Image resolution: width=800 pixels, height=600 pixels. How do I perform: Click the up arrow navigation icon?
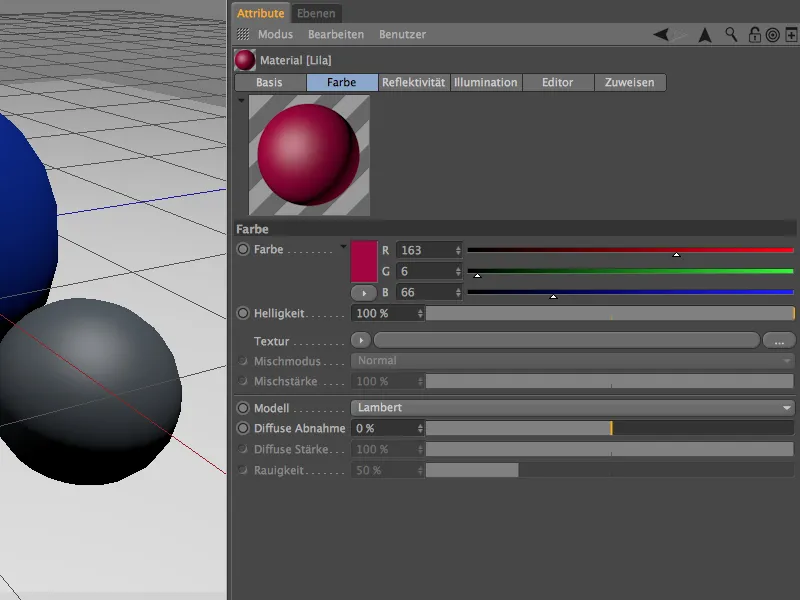pyautogui.click(x=705, y=35)
